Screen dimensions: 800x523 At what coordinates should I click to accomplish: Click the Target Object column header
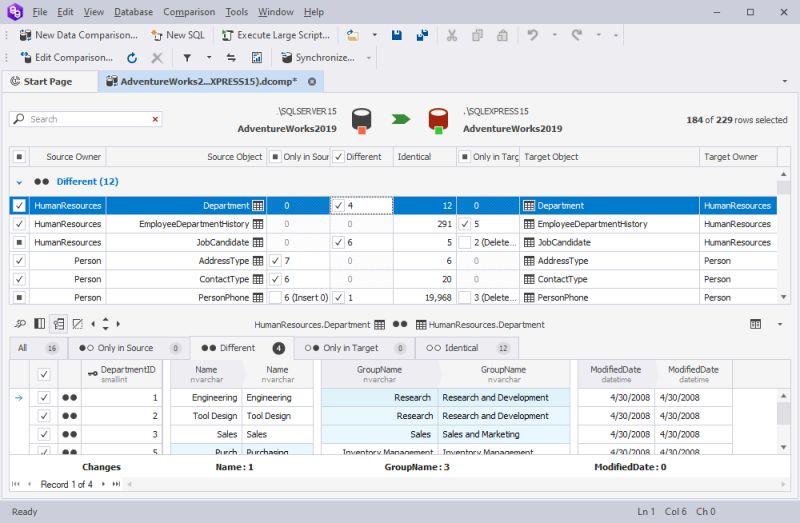[x=609, y=157]
